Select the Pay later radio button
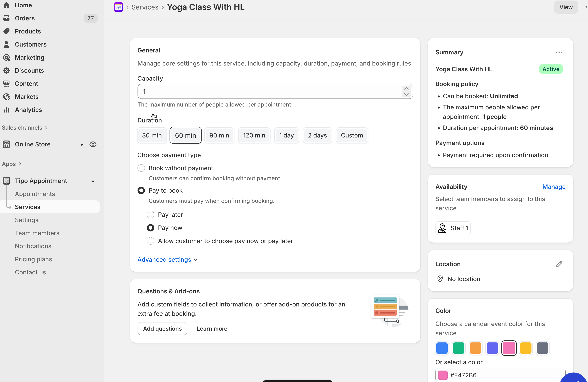Viewport: 588px width, 382px height. (x=150, y=215)
